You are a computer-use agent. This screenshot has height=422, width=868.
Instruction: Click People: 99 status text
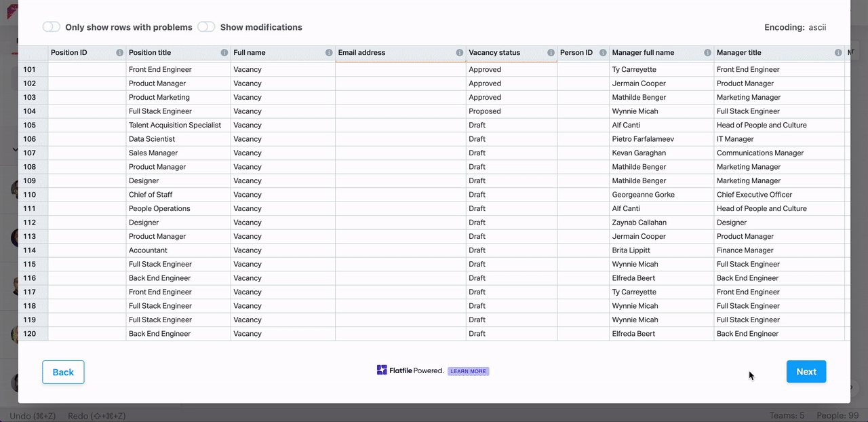point(837,416)
